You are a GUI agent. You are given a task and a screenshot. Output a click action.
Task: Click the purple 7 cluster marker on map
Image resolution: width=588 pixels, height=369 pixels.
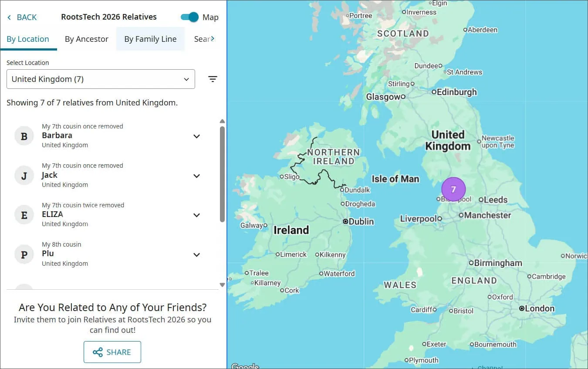pyautogui.click(x=453, y=189)
